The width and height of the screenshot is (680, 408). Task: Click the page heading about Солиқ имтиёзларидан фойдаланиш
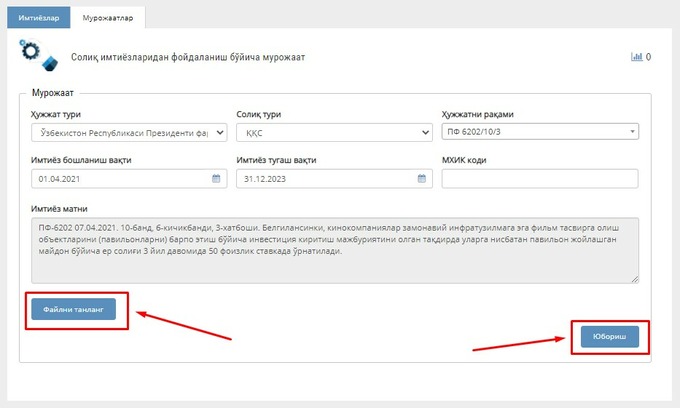(190, 57)
